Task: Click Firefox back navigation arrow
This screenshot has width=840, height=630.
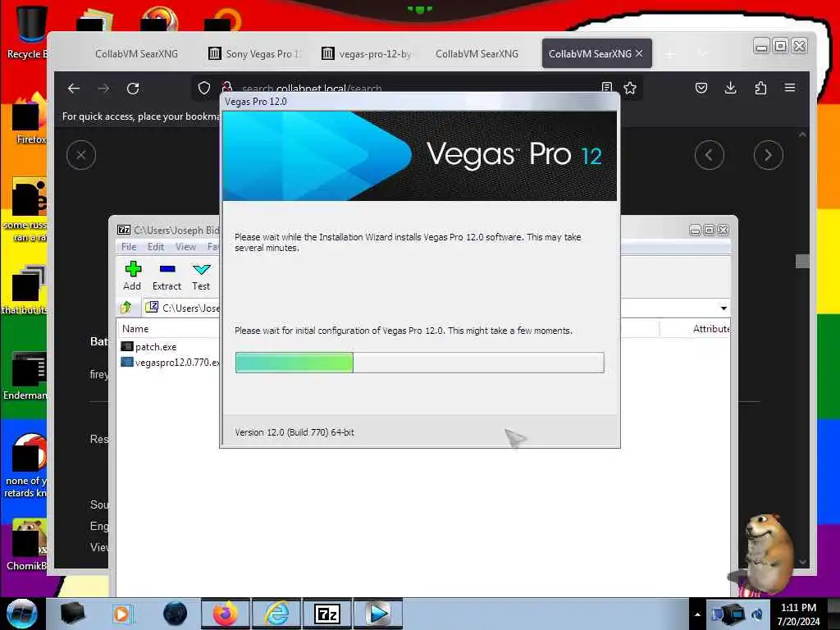Action: click(74, 89)
